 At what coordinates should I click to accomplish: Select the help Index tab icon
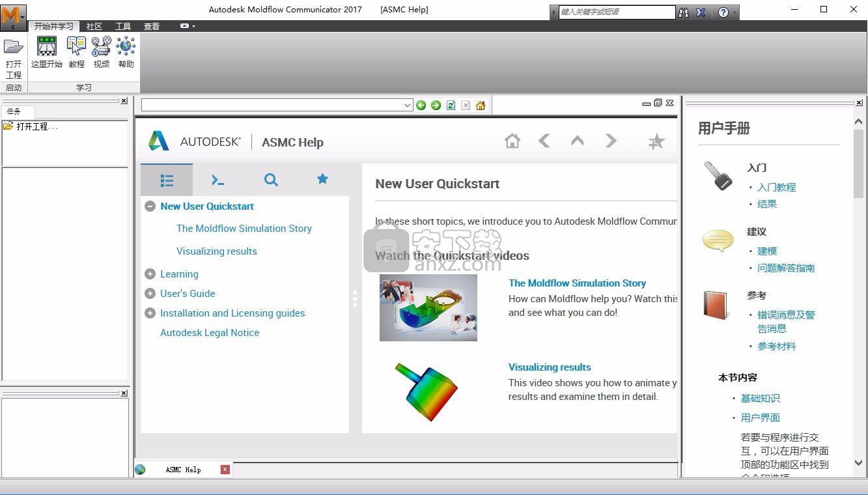(218, 180)
